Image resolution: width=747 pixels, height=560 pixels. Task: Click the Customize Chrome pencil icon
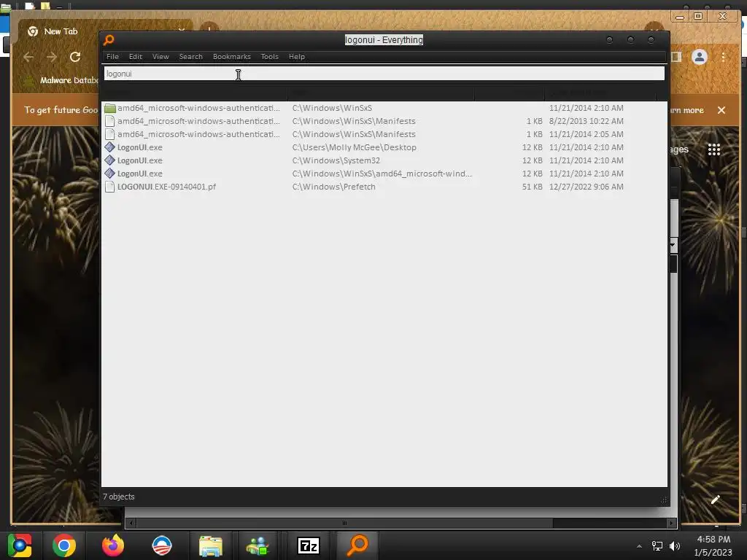(x=715, y=499)
